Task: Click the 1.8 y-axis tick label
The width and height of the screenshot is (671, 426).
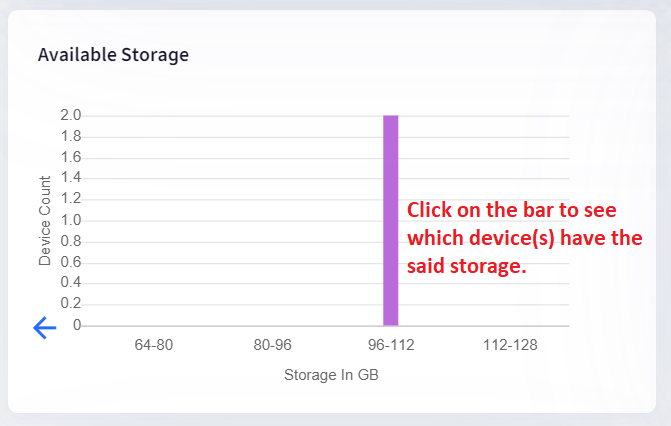Action: pyautogui.click(x=71, y=136)
